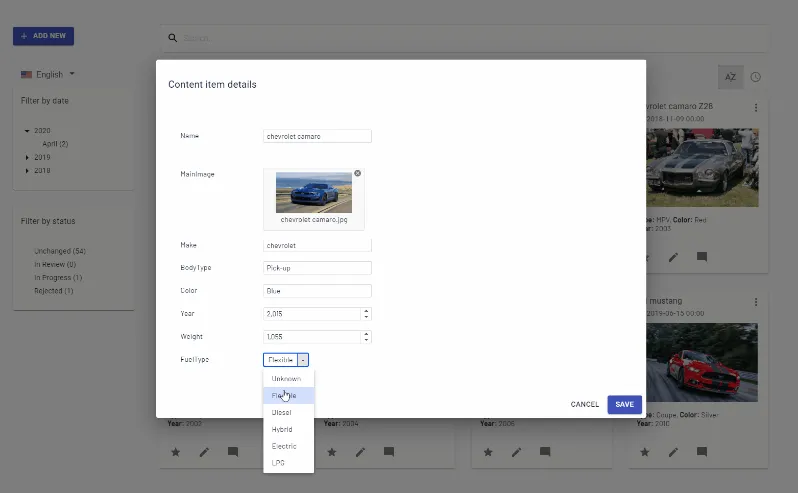Select April (2) date filter
798x493 pixels.
pyautogui.click(x=55, y=144)
